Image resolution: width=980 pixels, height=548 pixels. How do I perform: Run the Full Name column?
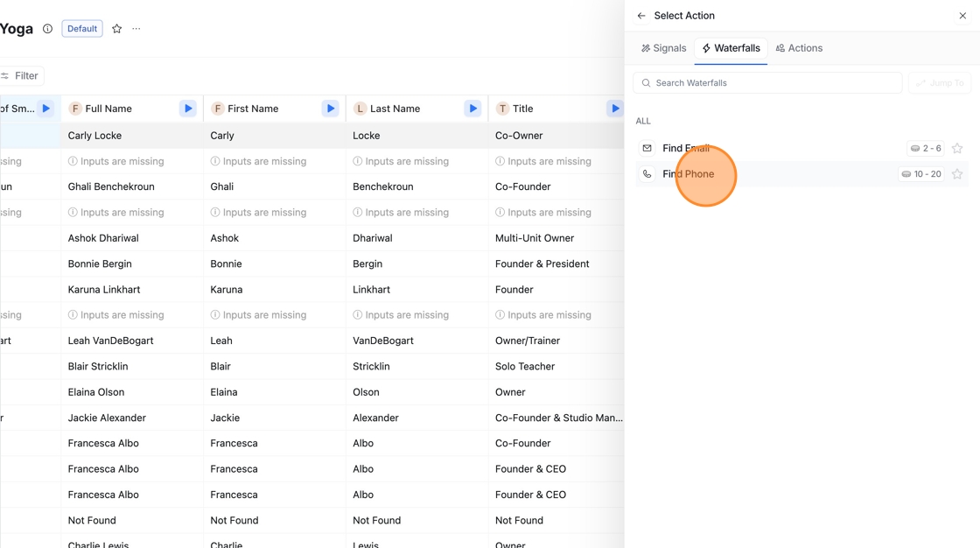188,109
